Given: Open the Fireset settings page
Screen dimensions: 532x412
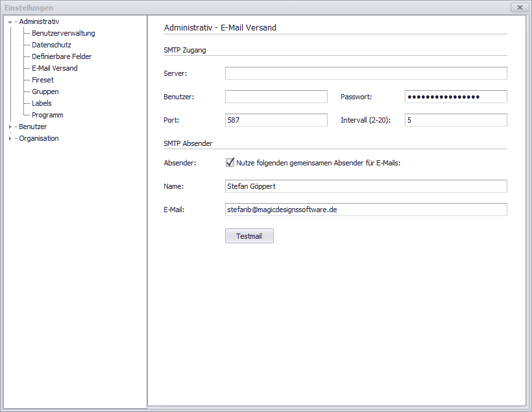Looking at the screenshot, I should pos(43,80).
